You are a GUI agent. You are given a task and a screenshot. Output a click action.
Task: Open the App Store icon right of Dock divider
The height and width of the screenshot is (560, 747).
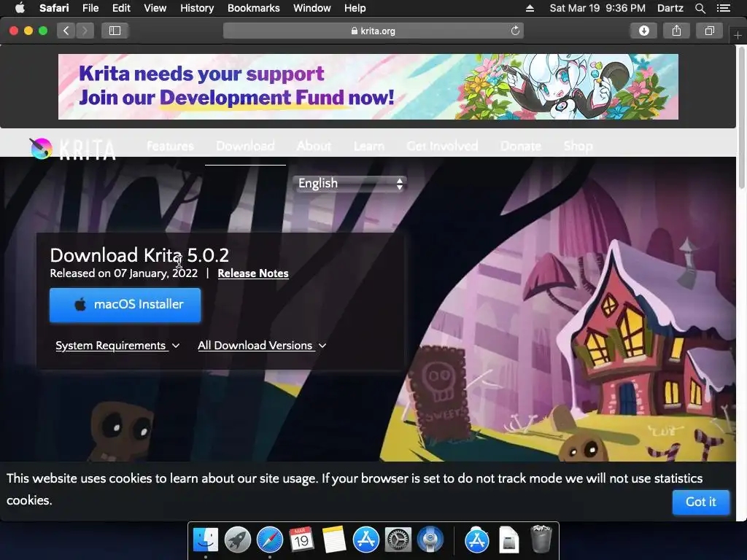[x=477, y=540]
